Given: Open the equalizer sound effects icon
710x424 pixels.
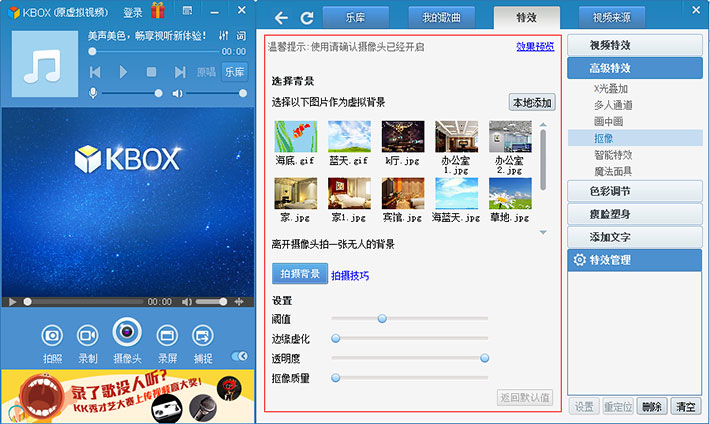Looking at the screenshot, I should [x=223, y=35].
